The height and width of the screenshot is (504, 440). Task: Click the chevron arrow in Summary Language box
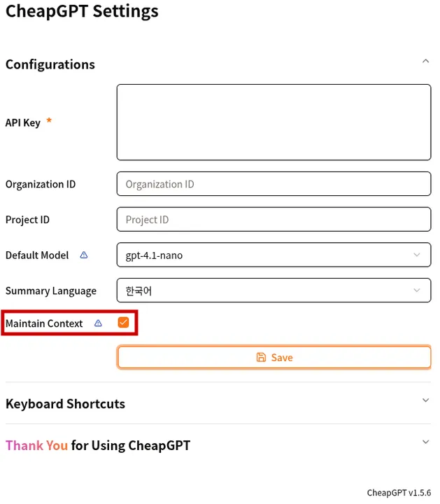pos(417,290)
